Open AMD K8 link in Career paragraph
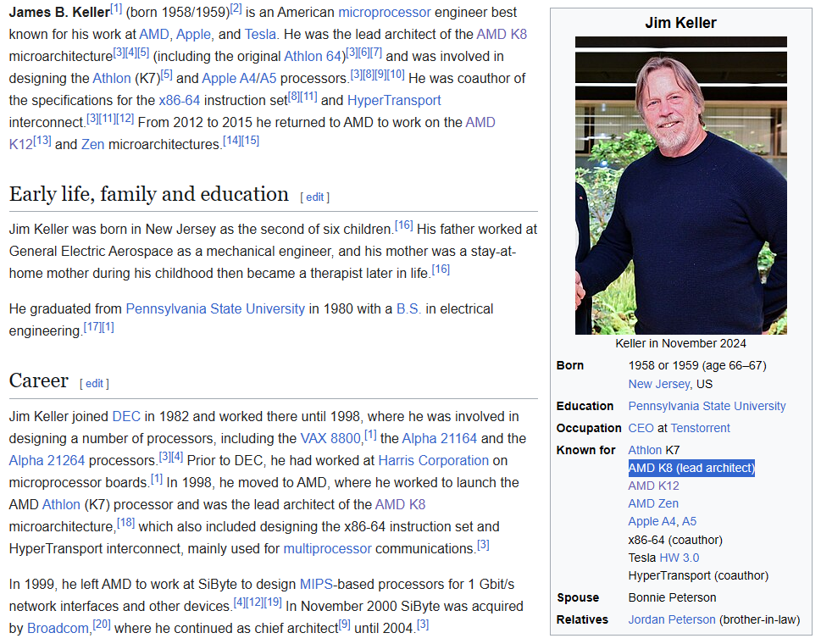 pyautogui.click(x=400, y=504)
